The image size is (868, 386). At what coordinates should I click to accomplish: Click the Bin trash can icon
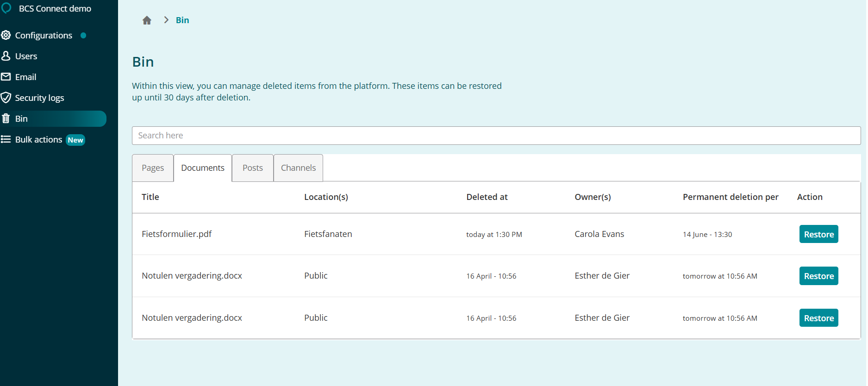[x=6, y=118]
